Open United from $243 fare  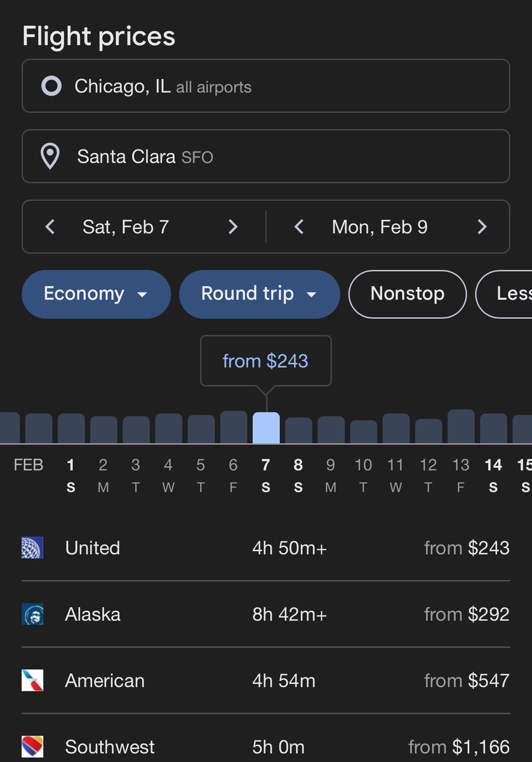(x=467, y=547)
